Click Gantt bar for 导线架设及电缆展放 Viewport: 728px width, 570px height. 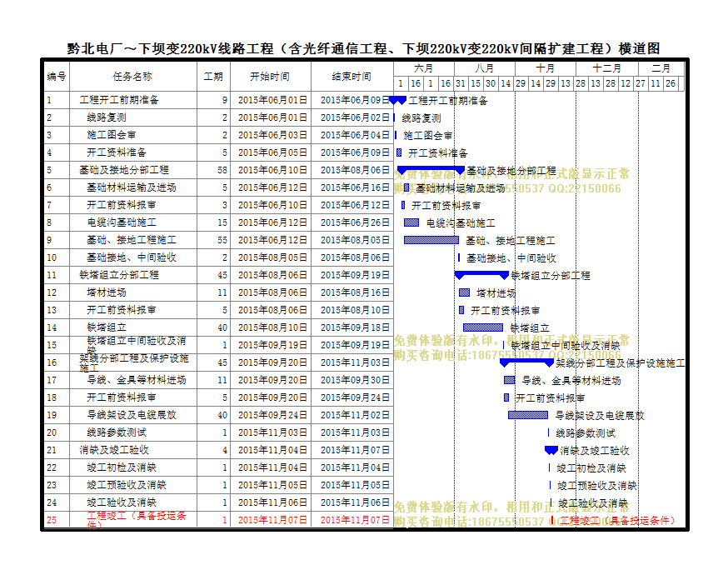[x=528, y=415]
